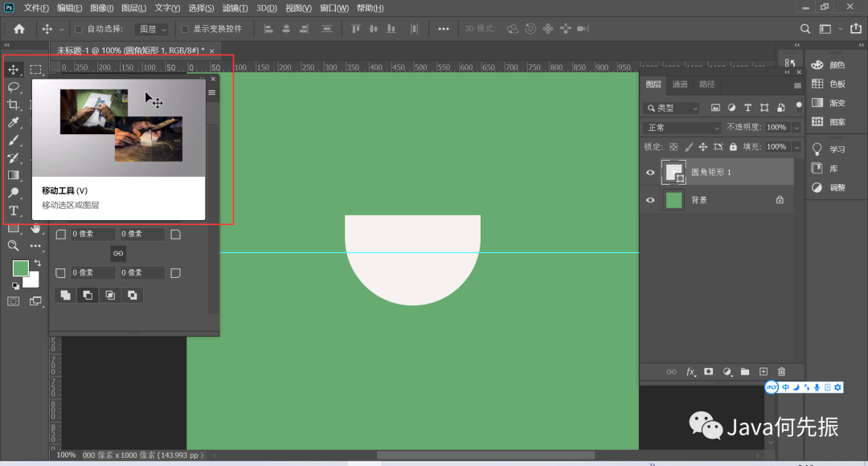Open the 图层 auto-select target dropdown
Viewport: 868px width, 466px height.
point(153,29)
